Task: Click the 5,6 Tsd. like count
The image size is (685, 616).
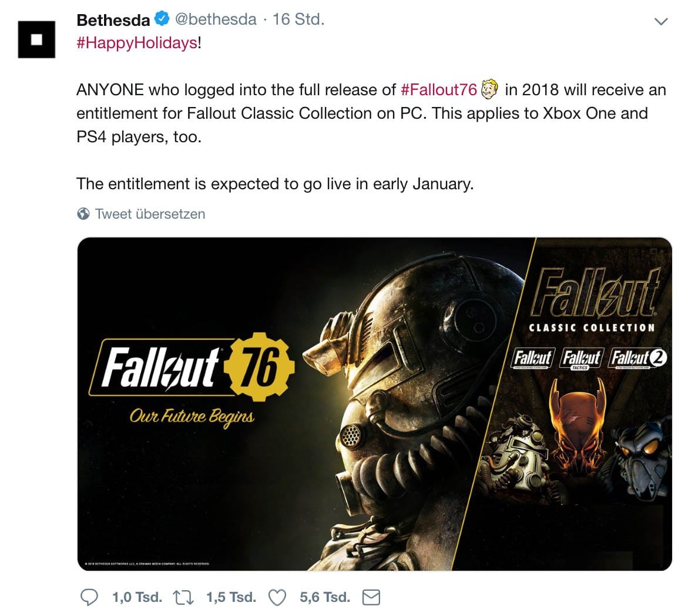Action: 324,598
